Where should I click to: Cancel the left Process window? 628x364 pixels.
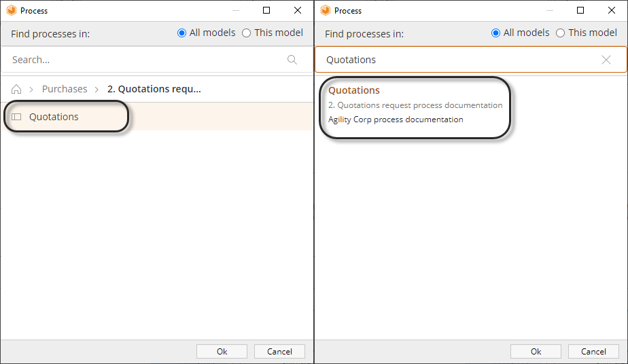279,352
